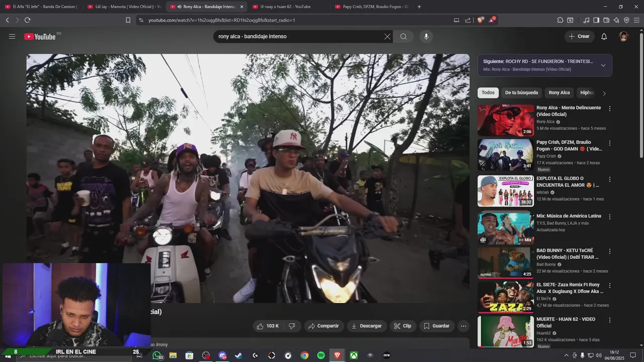Open the browser main menu
The width and height of the screenshot is (644, 362).
pos(637,20)
